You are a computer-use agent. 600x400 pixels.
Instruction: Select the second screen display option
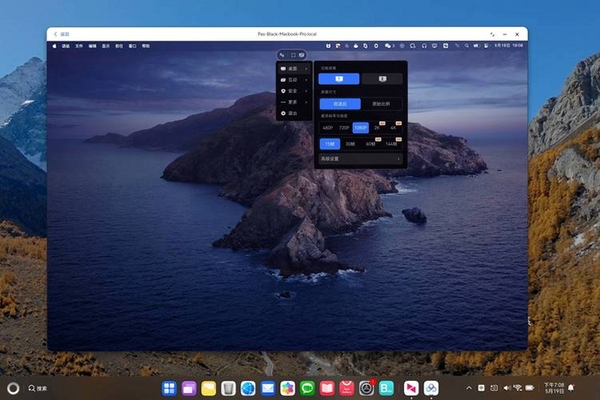pos(382,79)
